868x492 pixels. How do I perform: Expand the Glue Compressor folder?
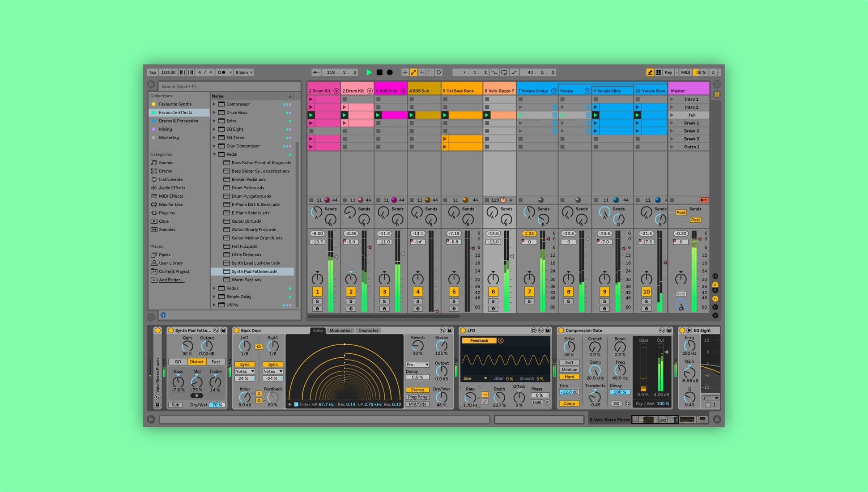pyautogui.click(x=214, y=146)
